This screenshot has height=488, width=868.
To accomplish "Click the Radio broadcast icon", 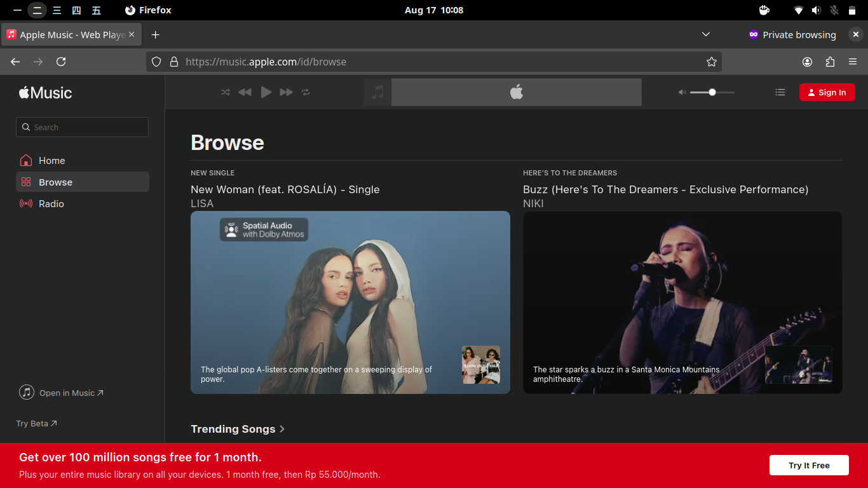I will click(x=26, y=204).
